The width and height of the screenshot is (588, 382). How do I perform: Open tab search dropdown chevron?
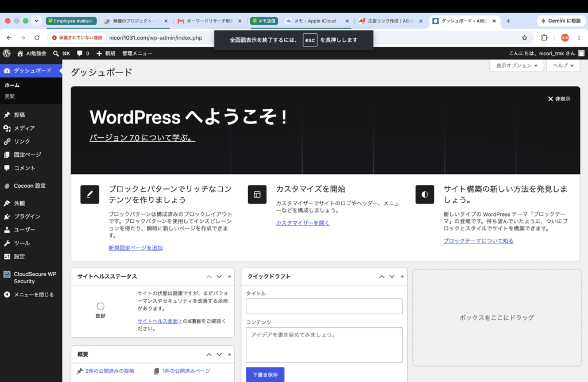[36, 21]
